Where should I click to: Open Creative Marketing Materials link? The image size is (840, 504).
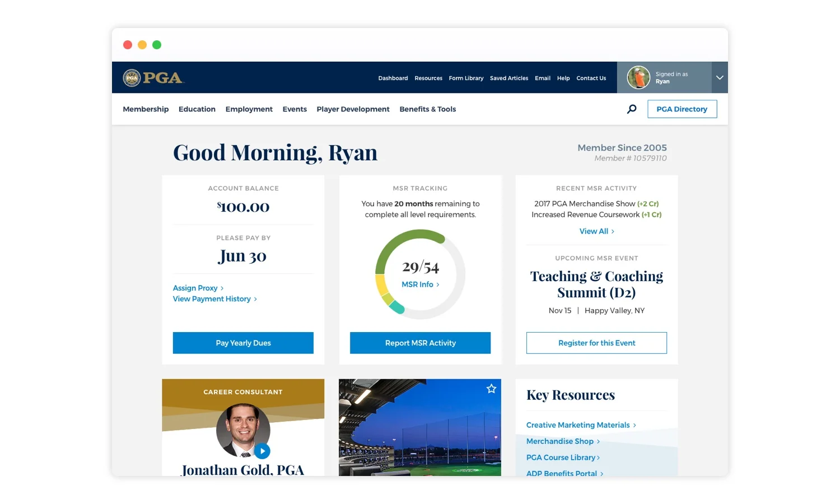coord(581,425)
